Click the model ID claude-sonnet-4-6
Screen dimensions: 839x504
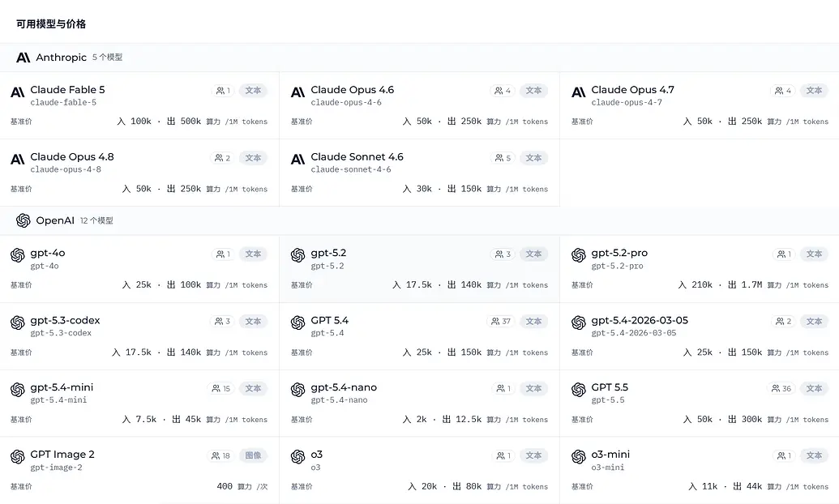tap(351, 169)
